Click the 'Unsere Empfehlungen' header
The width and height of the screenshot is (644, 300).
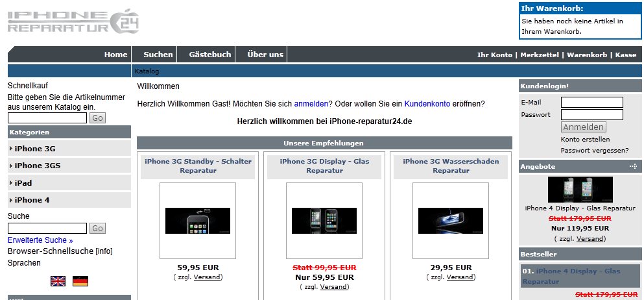click(x=324, y=143)
